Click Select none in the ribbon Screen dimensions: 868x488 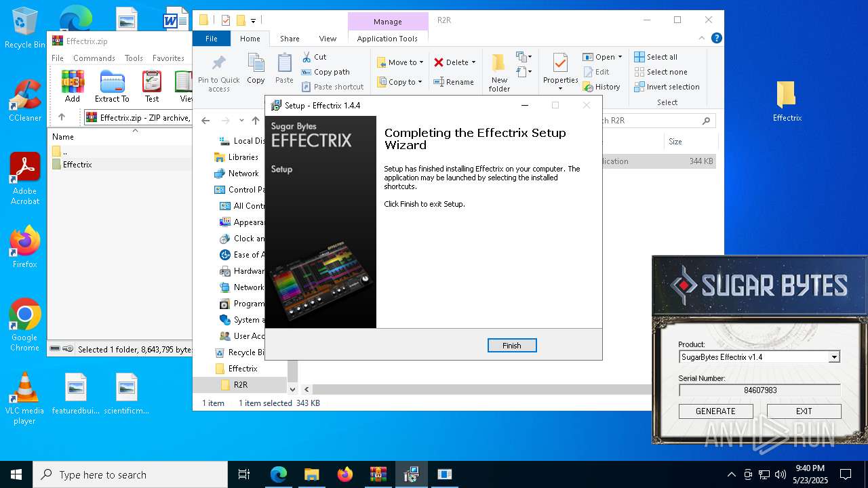[660, 72]
